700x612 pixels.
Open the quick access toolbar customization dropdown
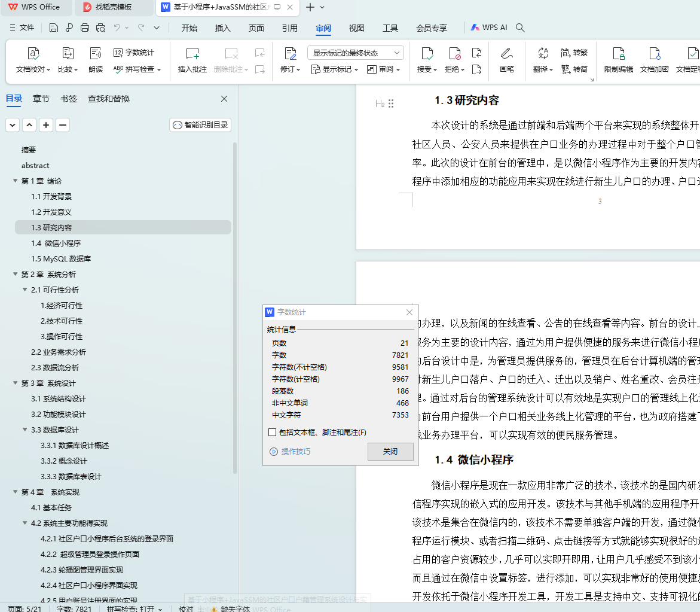[x=157, y=28]
